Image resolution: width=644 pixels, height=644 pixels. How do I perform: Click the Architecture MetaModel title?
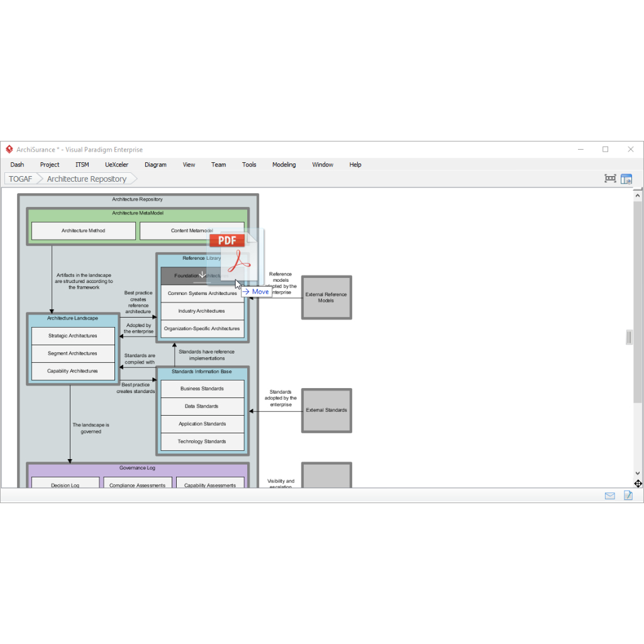[x=138, y=213]
